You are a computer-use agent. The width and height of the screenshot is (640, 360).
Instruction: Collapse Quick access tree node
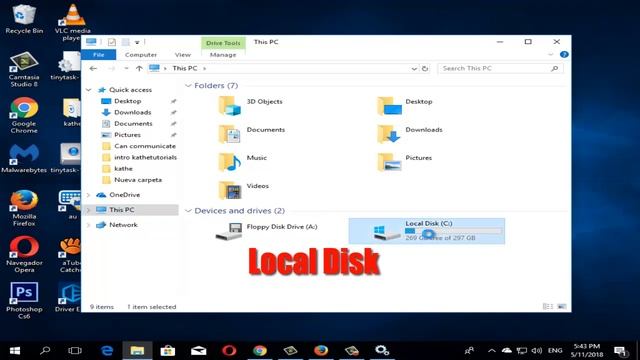click(x=89, y=90)
